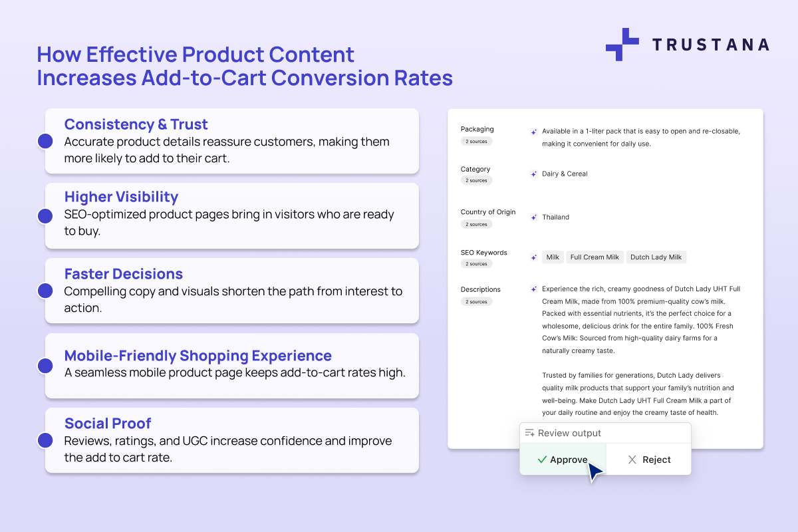Click the packaging description about 1-liter pack
The image size is (798, 532).
641,138
